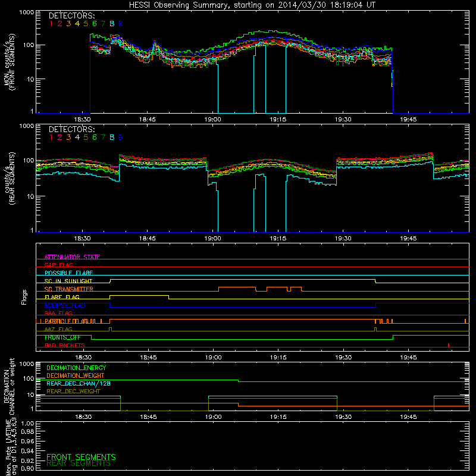Click the counts/s (REAR SEGMENTS) axis label
The width and height of the screenshot is (476, 476).
[9, 178]
